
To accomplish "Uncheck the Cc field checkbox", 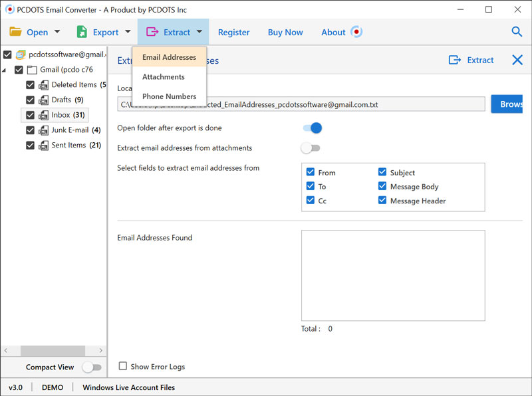I will click(x=310, y=200).
